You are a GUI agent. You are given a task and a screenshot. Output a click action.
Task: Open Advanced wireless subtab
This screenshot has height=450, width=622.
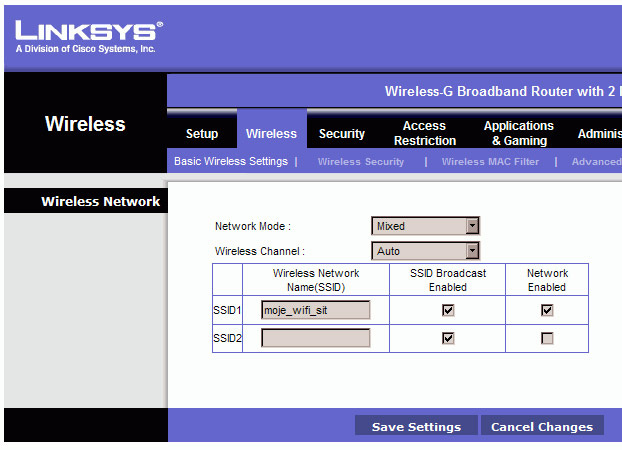coord(597,162)
